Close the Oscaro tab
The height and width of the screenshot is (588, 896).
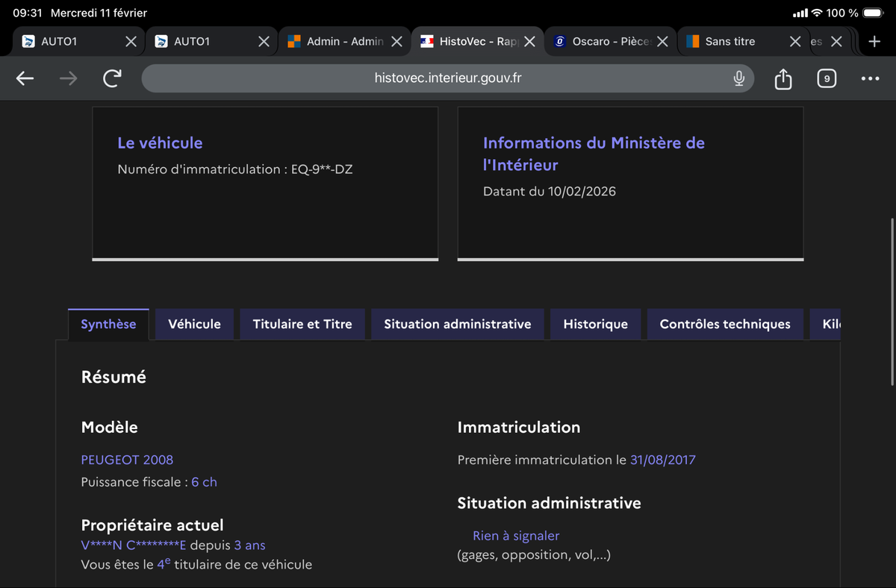(662, 42)
